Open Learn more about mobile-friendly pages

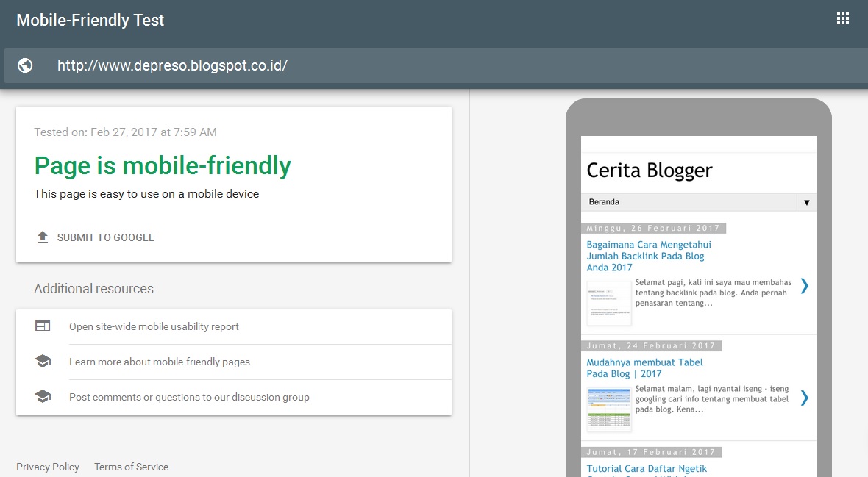(x=160, y=362)
